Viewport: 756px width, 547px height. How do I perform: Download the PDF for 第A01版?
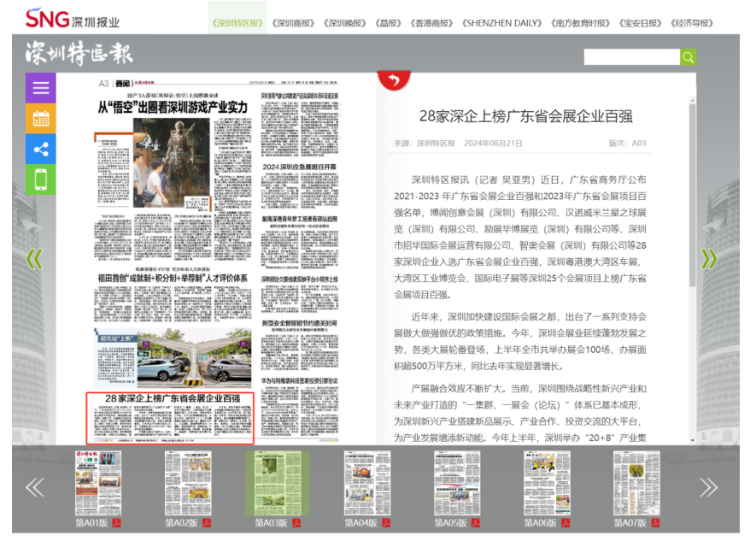(x=117, y=523)
